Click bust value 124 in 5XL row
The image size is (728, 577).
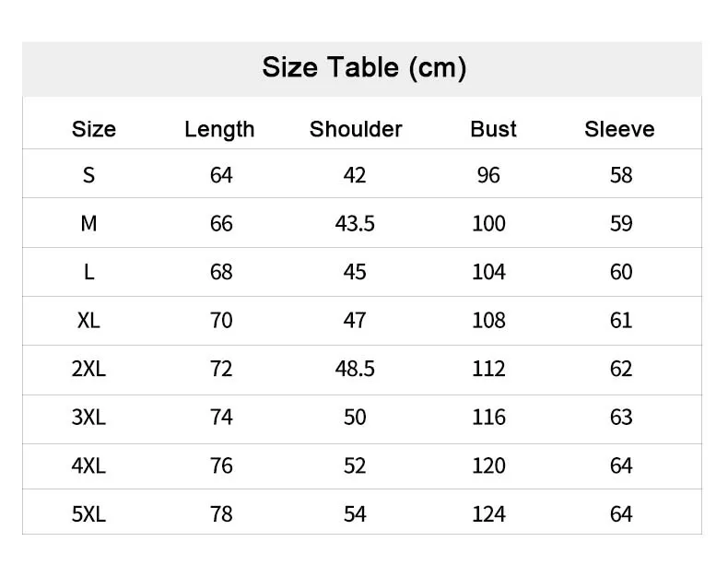488,513
